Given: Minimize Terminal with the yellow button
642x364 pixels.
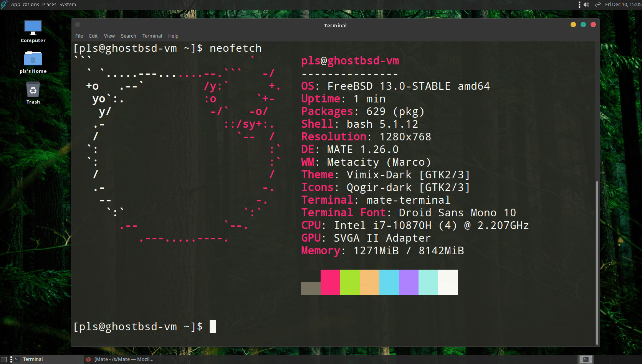Looking at the screenshot, I should click(573, 25).
